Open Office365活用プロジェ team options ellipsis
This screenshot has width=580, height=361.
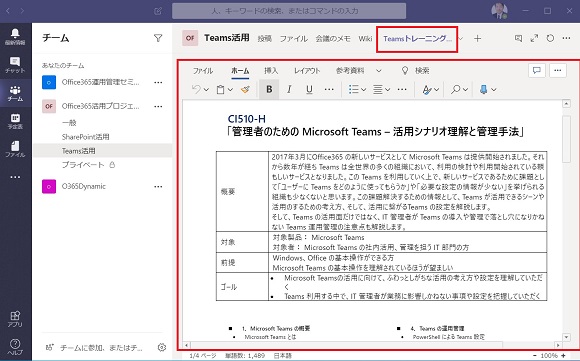[158, 106]
